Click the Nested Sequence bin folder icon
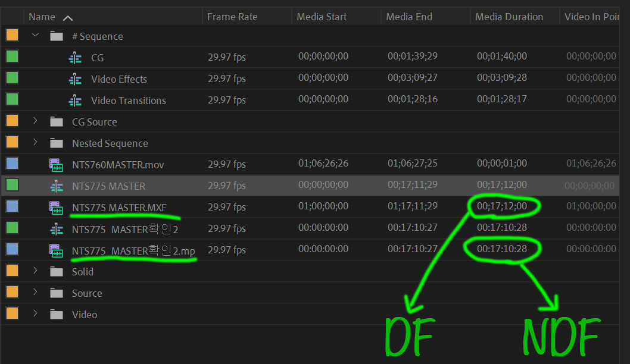 click(x=56, y=143)
